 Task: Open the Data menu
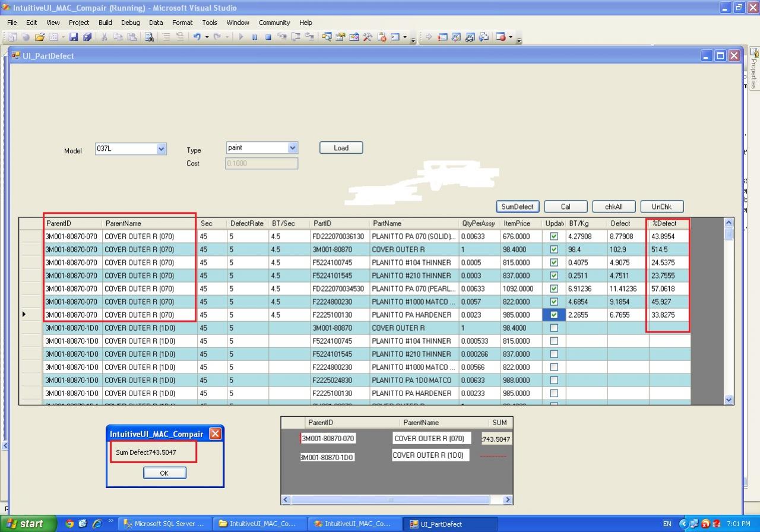(x=156, y=23)
